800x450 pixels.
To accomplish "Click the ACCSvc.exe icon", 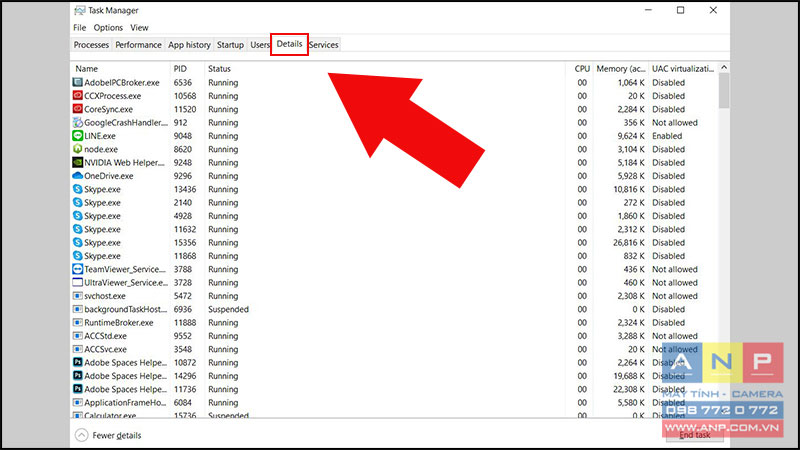I will click(78, 349).
